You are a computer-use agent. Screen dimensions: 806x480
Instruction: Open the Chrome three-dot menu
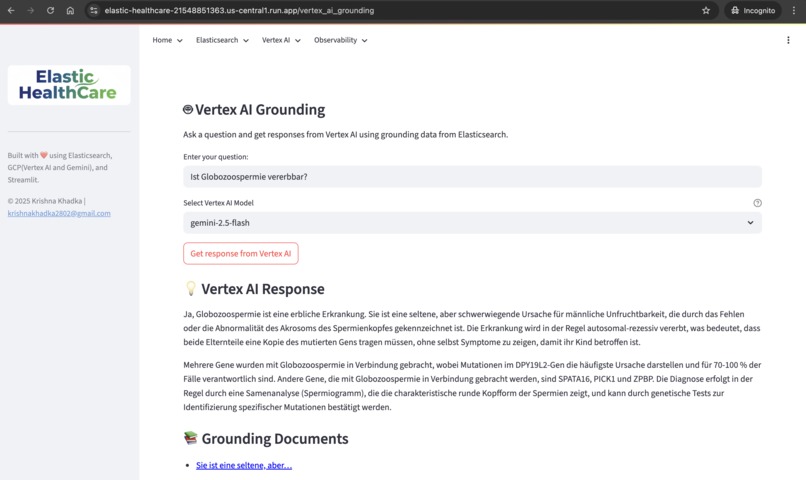coord(794,10)
